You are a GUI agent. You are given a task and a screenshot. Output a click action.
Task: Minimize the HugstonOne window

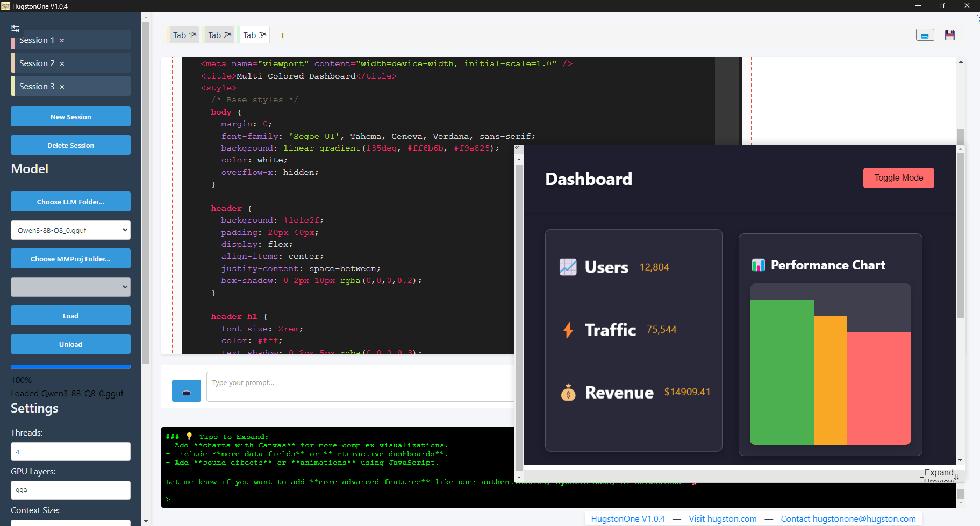tap(918, 6)
